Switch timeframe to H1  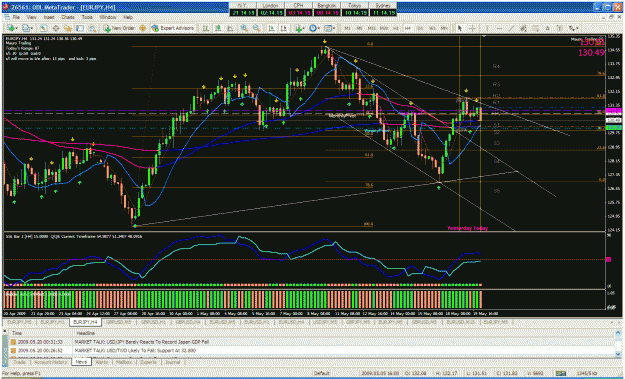(x=395, y=28)
